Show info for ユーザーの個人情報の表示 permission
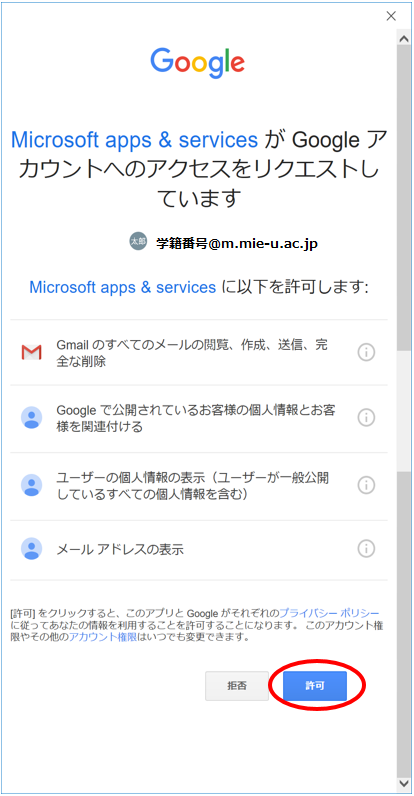Viewport: 414px width, 796px height. (366, 485)
